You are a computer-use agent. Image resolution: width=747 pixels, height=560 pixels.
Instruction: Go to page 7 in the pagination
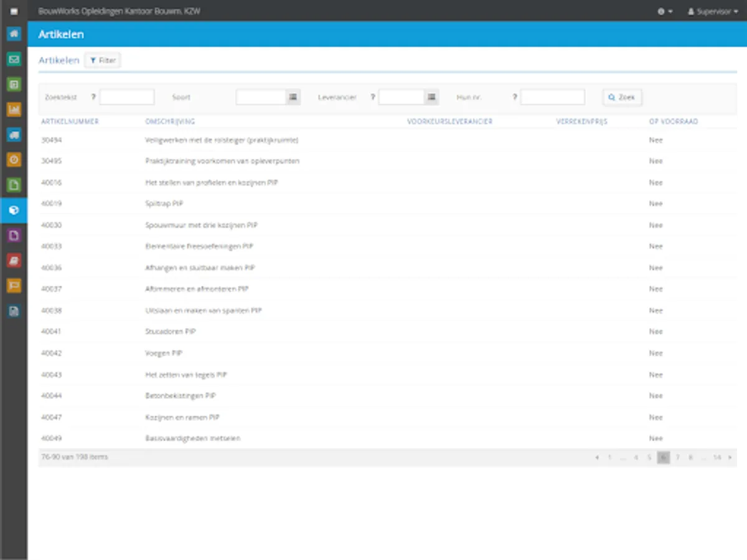pyautogui.click(x=677, y=457)
